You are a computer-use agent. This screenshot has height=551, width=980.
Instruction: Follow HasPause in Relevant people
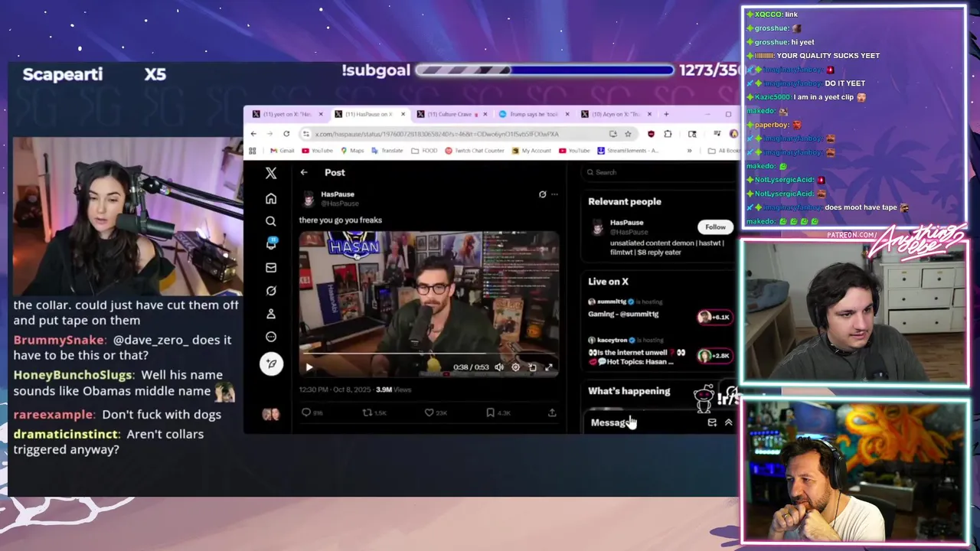[715, 227]
